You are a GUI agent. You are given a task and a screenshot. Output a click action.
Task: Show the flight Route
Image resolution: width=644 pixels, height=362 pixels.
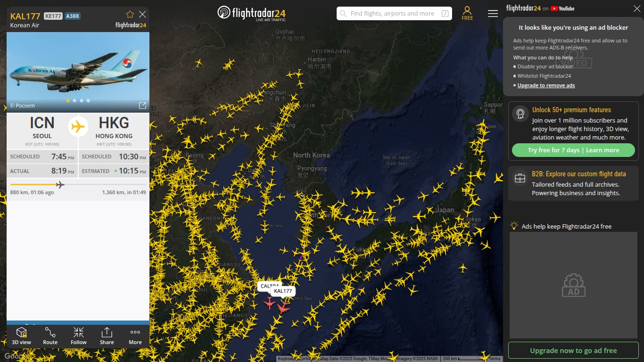(50, 337)
